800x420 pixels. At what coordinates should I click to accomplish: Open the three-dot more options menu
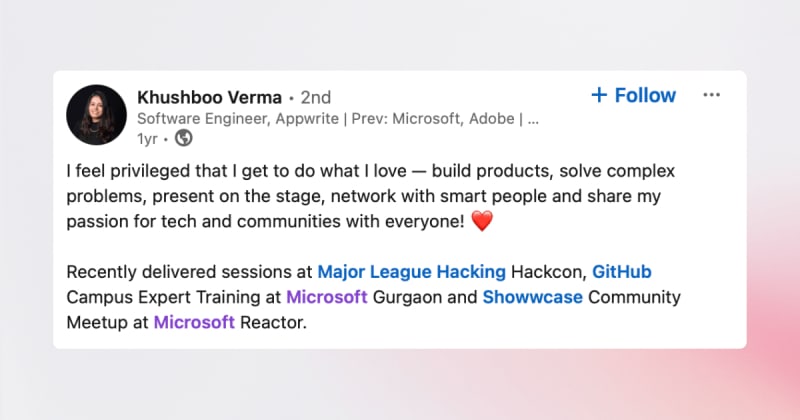(x=711, y=95)
